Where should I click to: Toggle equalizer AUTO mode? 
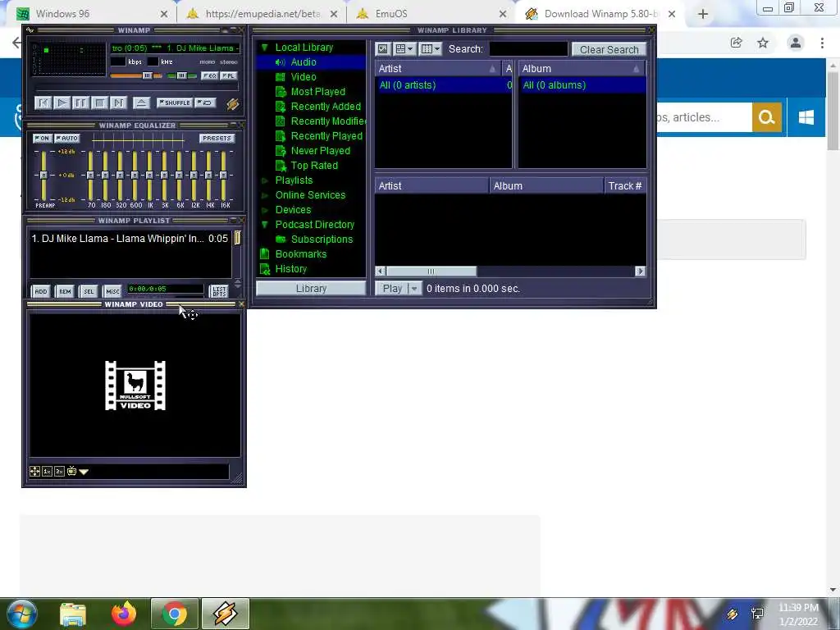click(x=67, y=138)
